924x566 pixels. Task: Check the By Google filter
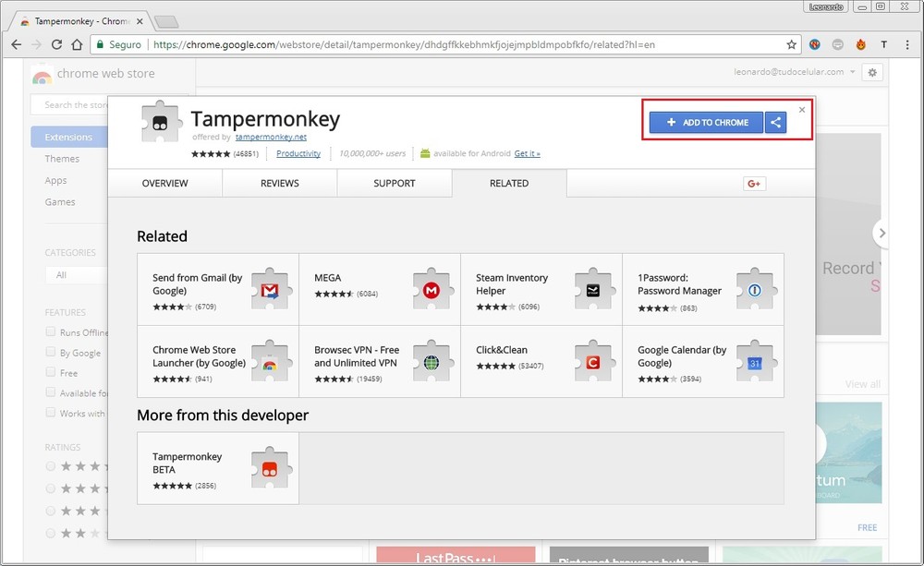51,353
